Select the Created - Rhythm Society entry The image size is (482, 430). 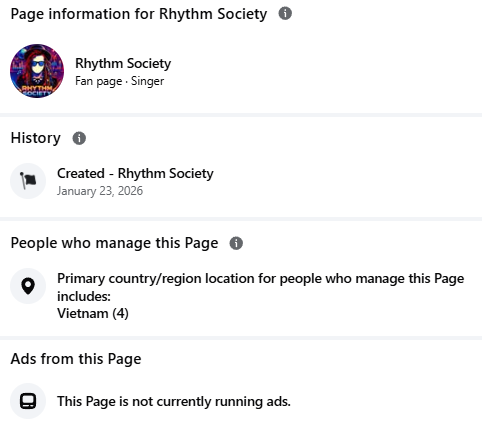click(135, 173)
